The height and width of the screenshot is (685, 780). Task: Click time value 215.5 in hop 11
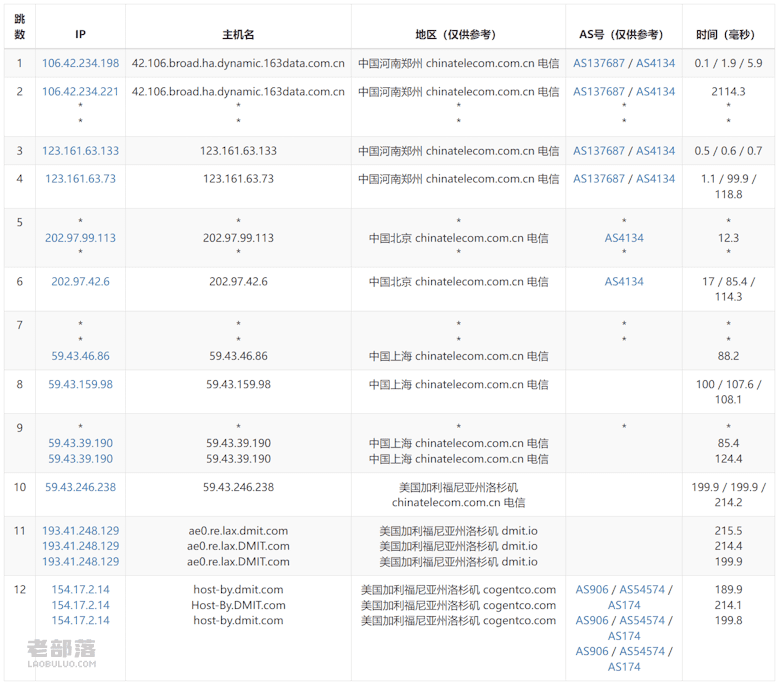point(728,531)
